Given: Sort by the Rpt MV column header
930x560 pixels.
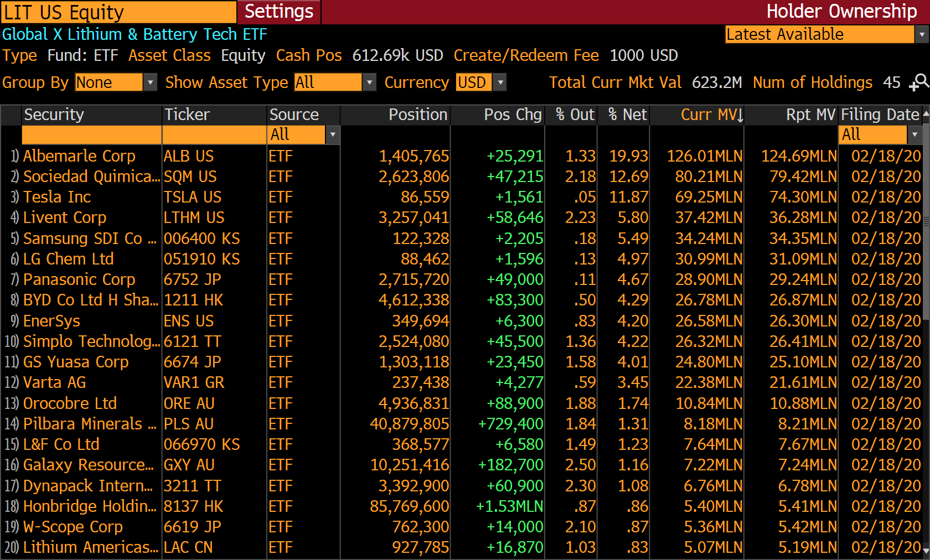Looking at the screenshot, I should click(x=792, y=115).
